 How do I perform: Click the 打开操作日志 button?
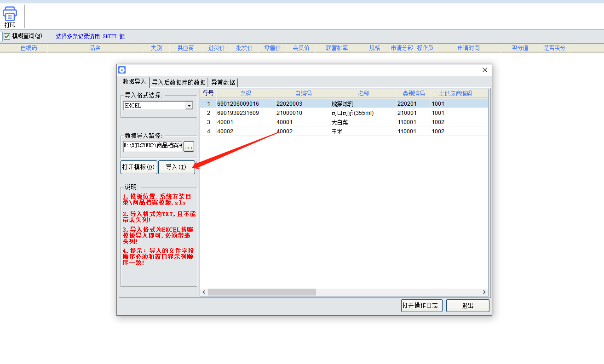(x=422, y=305)
